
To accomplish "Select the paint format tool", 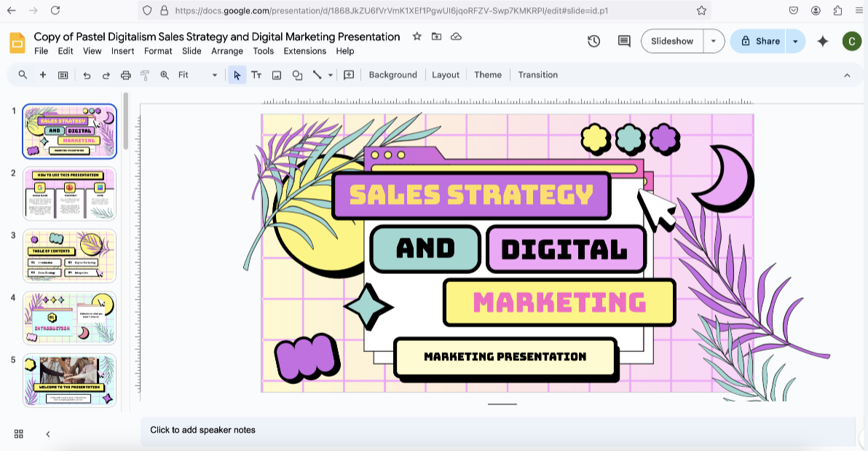I will tap(145, 75).
